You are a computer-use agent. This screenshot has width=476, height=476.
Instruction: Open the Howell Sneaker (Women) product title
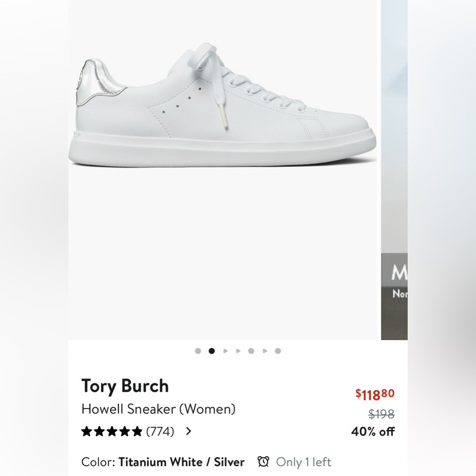click(x=159, y=408)
